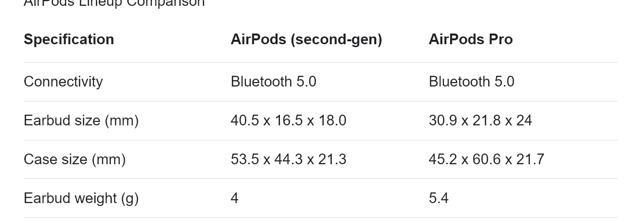Click the Specification column header

[x=69, y=39]
